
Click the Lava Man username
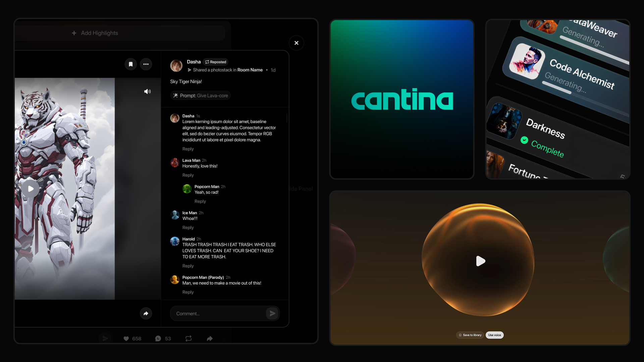(191, 160)
